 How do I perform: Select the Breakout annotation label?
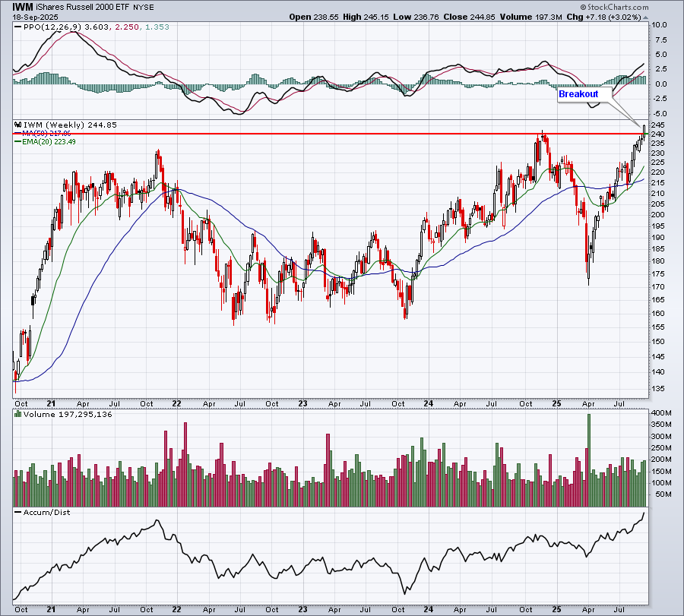[x=578, y=94]
